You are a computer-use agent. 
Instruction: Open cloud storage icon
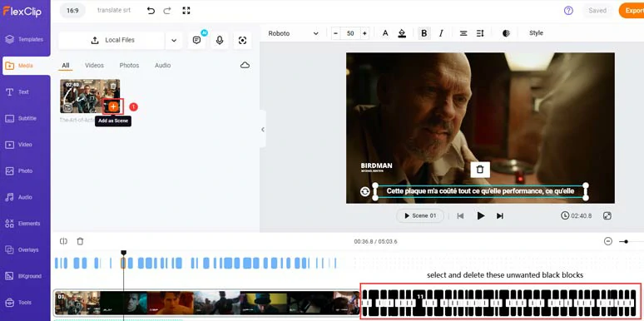click(x=245, y=65)
